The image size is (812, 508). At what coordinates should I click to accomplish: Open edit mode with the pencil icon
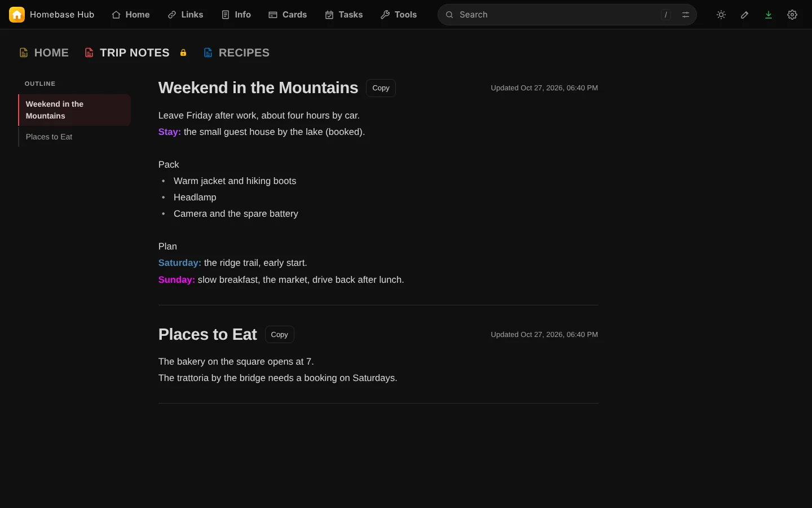coord(745,15)
